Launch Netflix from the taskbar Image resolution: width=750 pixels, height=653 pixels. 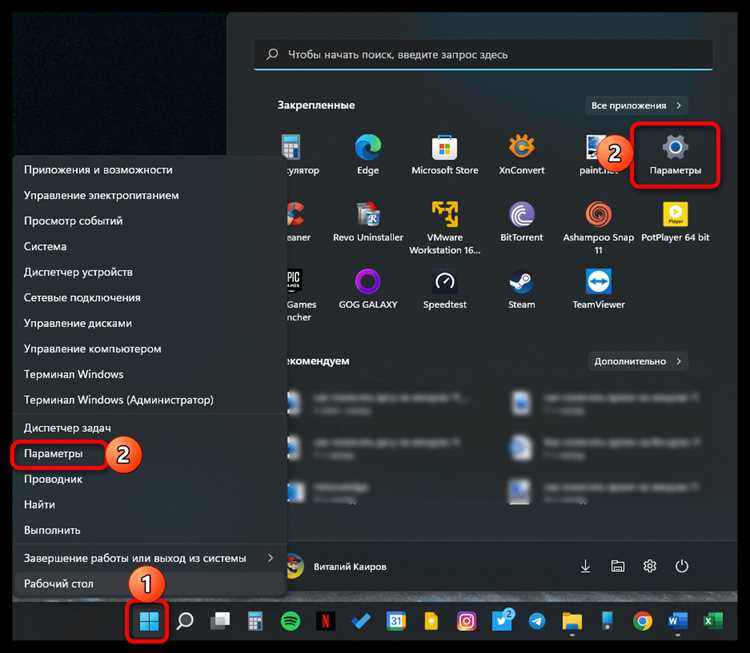pyautogui.click(x=325, y=621)
